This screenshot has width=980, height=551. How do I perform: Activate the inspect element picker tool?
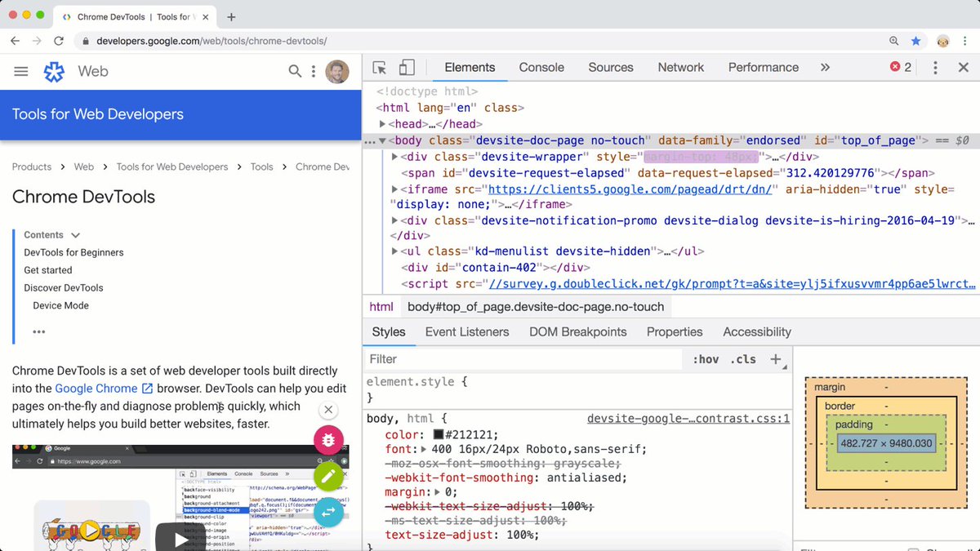[380, 68]
